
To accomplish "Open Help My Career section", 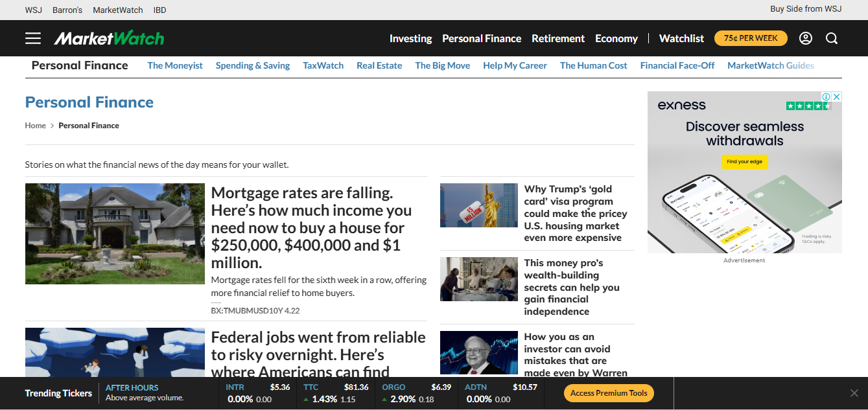I will [515, 65].
